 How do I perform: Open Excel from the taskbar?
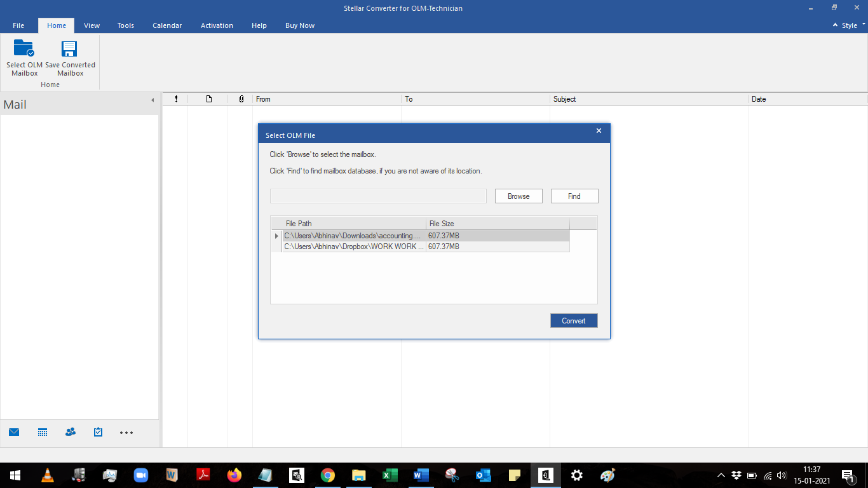[390, 475]
